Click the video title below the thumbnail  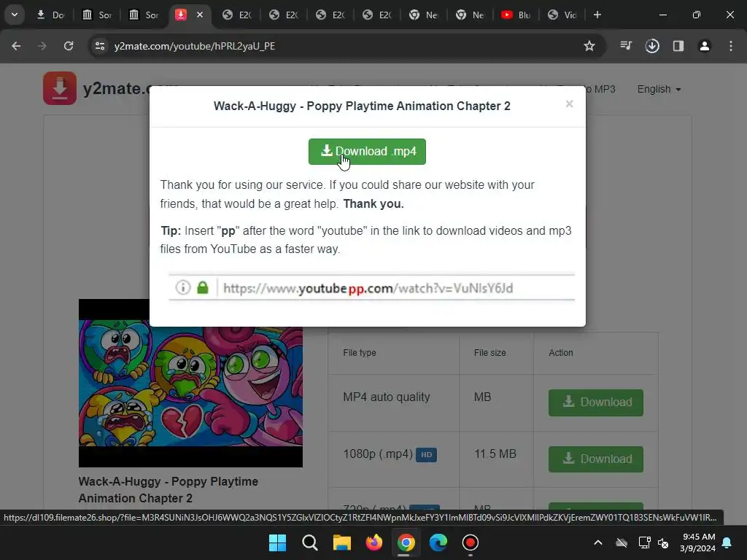[x=169, y=490]
